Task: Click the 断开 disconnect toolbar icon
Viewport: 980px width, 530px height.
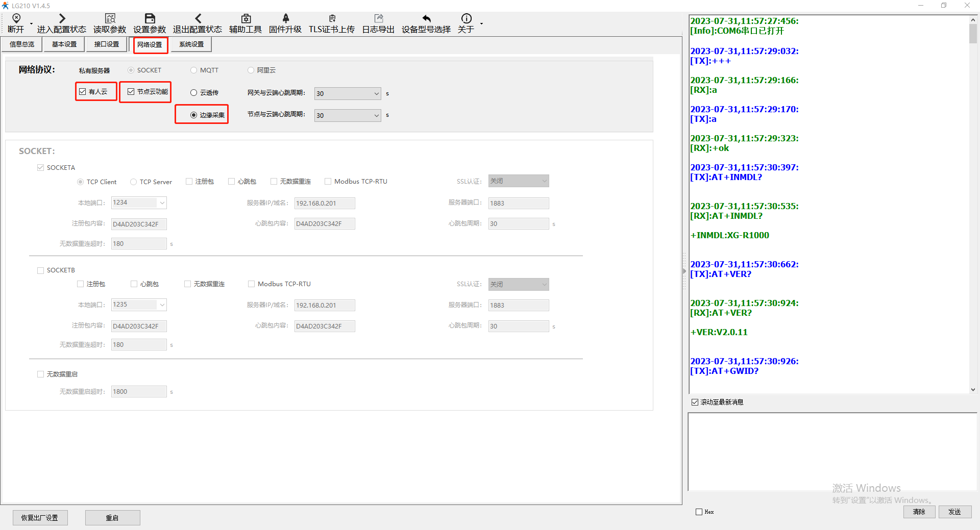Action: pos(16,19)
